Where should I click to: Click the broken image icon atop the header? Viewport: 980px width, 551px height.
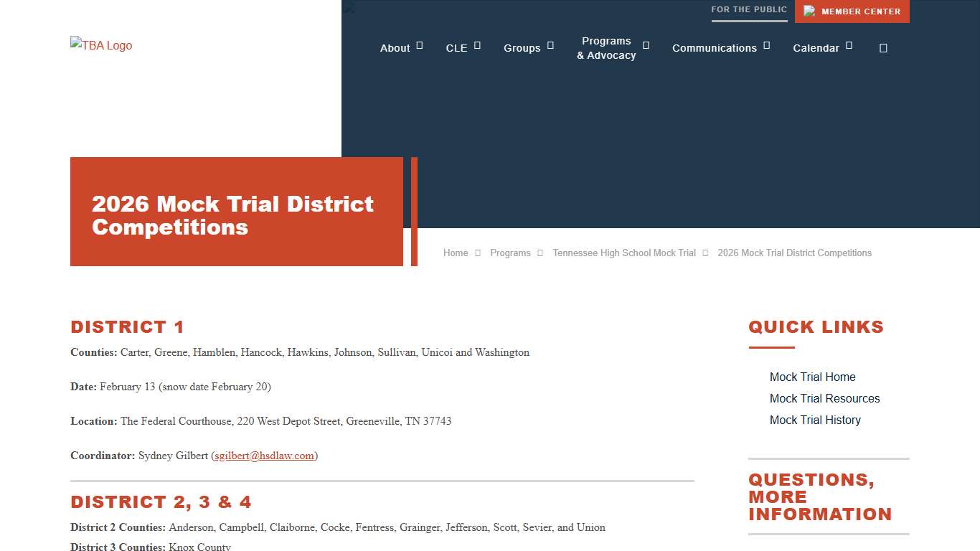[x=347, y=7]
